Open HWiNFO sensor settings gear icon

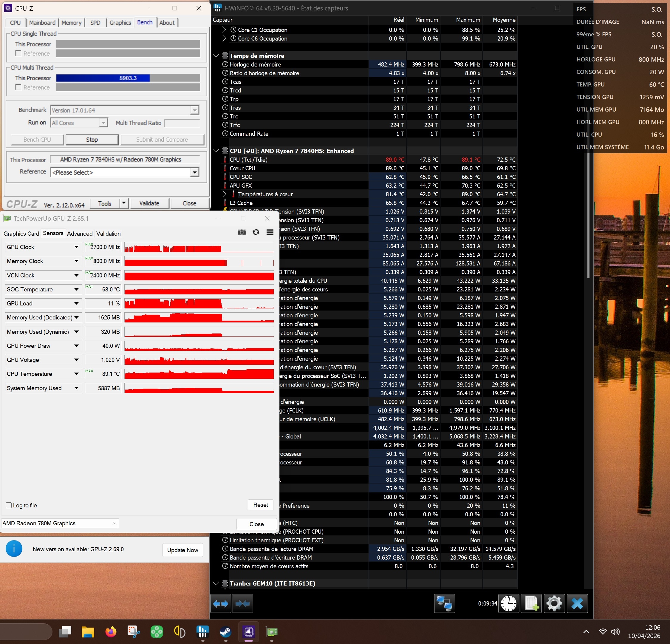coord(554,604)
